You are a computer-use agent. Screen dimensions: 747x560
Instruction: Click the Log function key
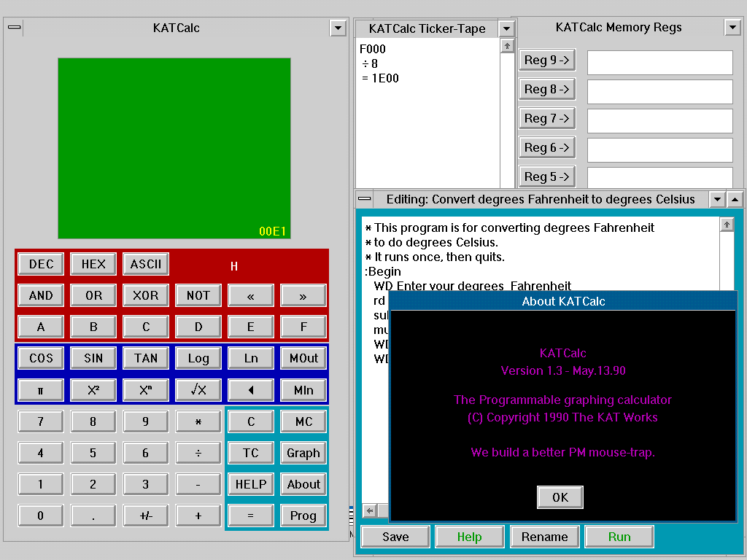198,359
